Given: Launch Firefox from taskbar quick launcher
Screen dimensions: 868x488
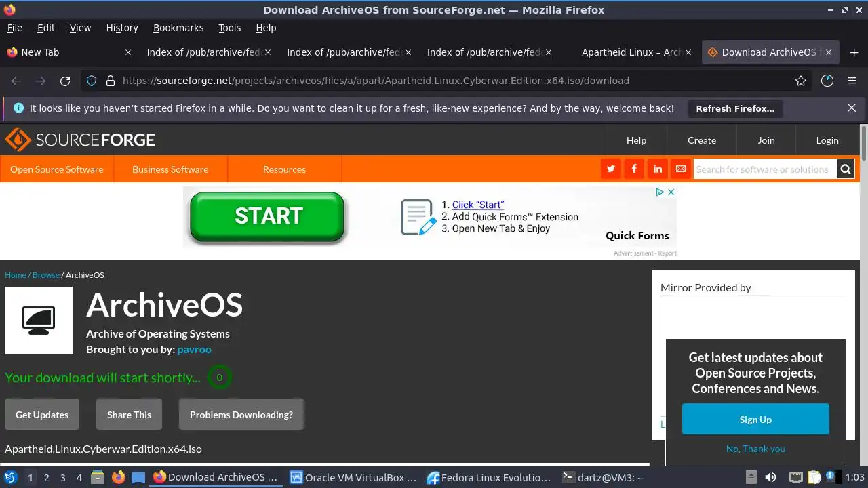Looking at the screenshot, I should (x=118, y=477).
